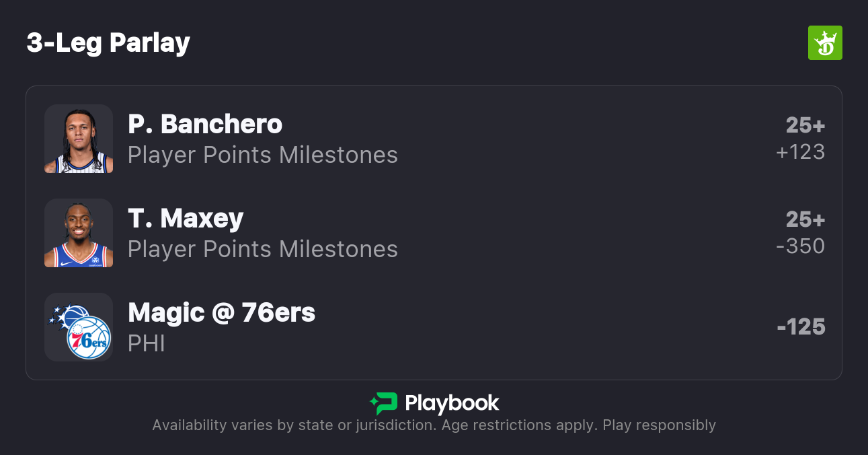The image size is (868, 455).
Task: Open the Magic @ 76ers matchup
Action: (x=221, y=312)
